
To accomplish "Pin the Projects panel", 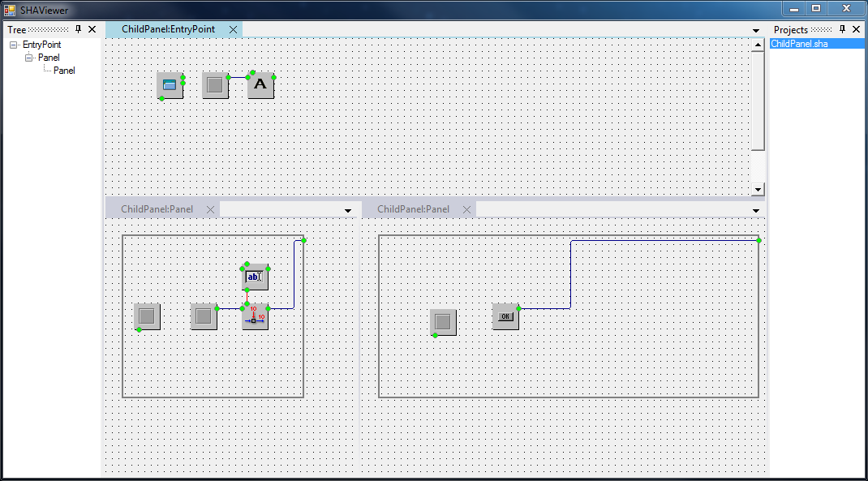I will coord(843,29).
